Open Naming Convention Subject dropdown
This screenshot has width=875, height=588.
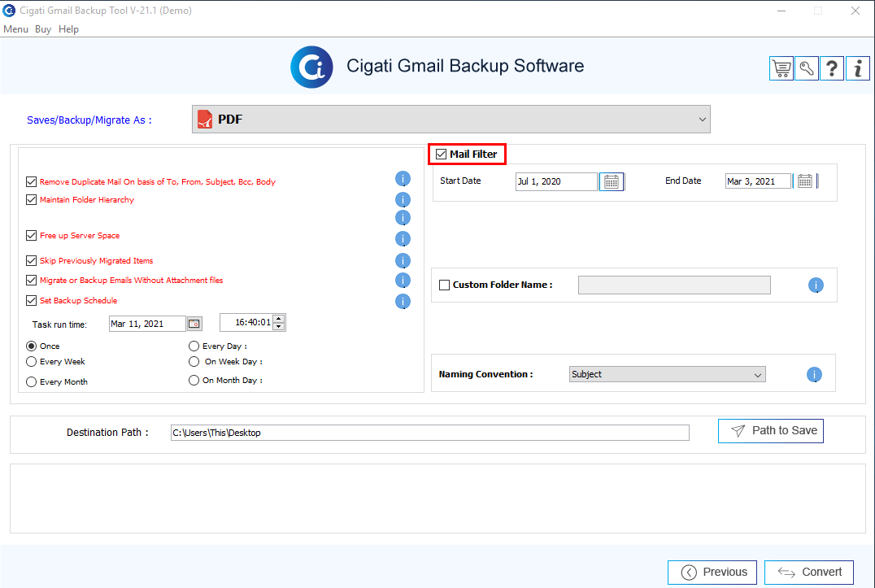pyautogui.click(x=668, y=374)
